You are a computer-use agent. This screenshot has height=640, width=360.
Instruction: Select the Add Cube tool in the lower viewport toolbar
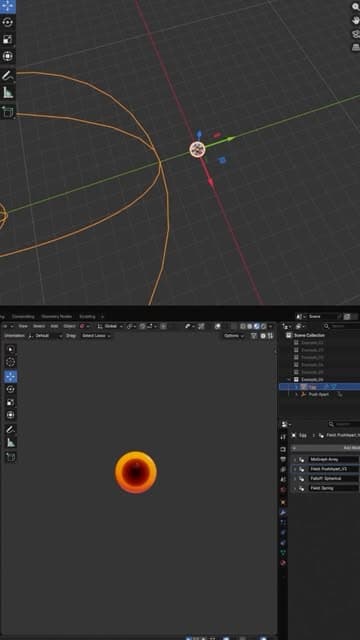click(11, 457)
